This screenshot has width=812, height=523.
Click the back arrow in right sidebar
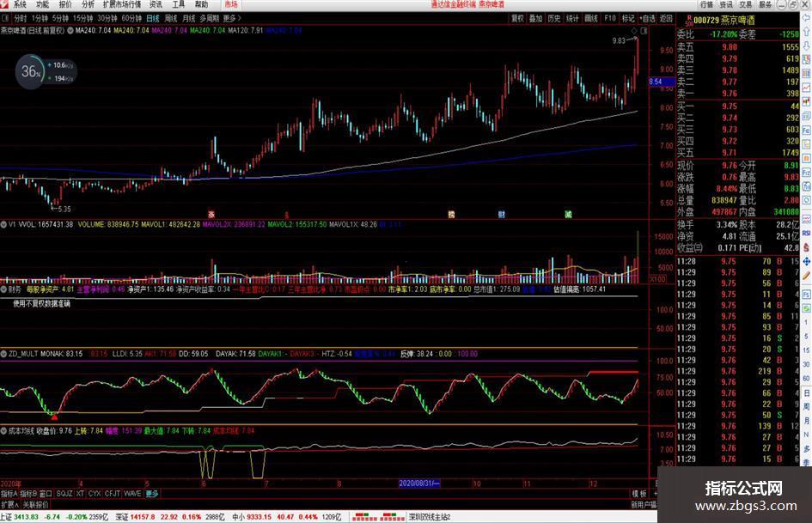(807, 18)
